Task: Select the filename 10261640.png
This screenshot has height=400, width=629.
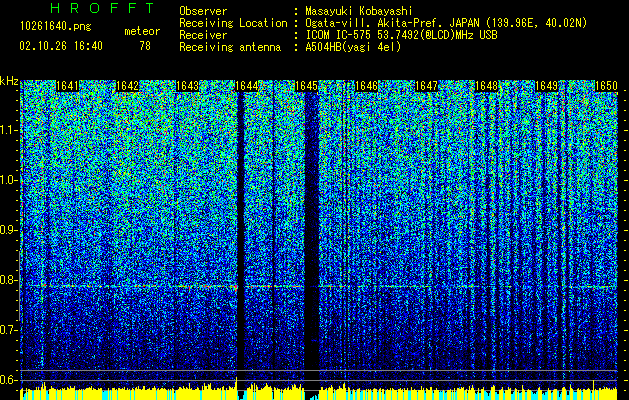Action: point(56,27)
